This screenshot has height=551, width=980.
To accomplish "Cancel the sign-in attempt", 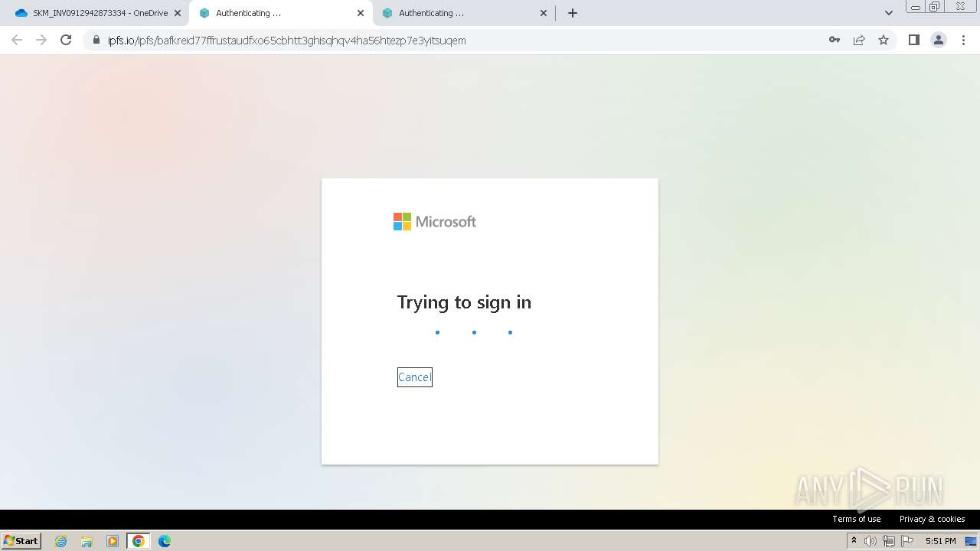I will coord(414,377).
